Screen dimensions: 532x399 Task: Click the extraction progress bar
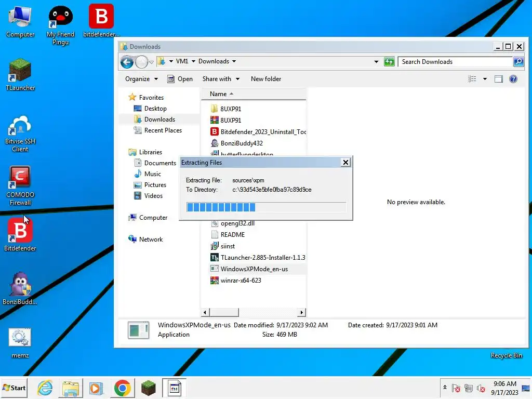[266, 207]
